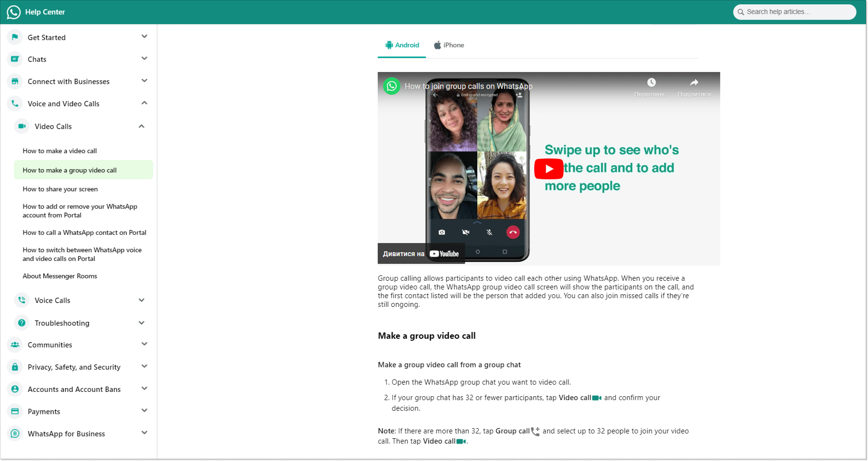The width and height of the screenshot is (868, 461).
Task: Expand Connect with Businesses chevron
Action: pos(144,81)
